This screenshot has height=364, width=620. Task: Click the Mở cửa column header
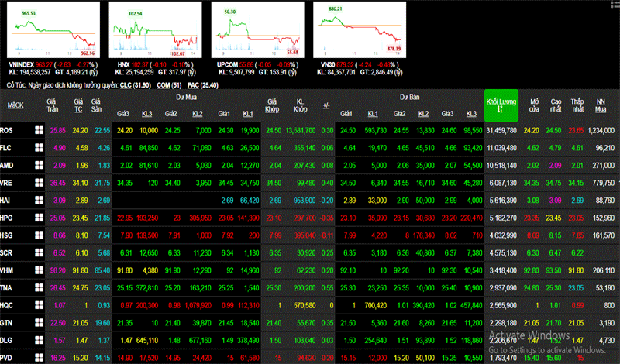[534, 105]
